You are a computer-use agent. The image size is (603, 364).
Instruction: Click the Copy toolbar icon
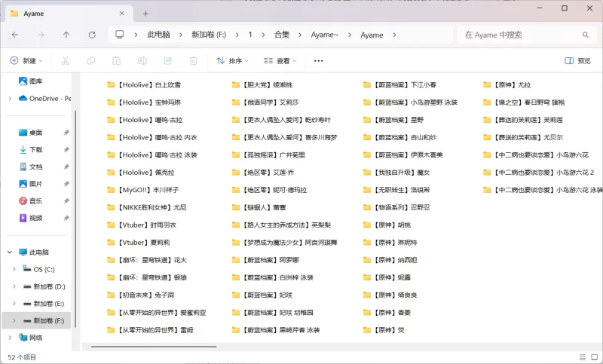[x=91, y=61]
